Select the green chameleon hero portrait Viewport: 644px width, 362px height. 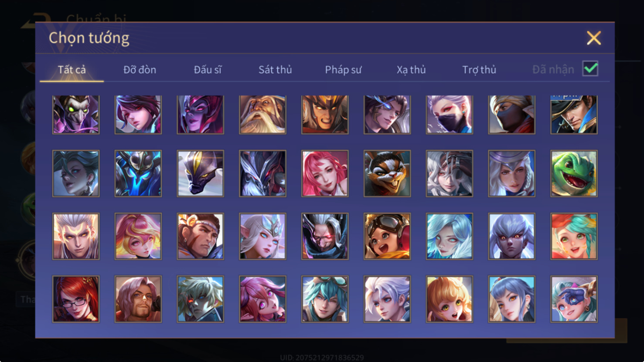coord(574,173)
